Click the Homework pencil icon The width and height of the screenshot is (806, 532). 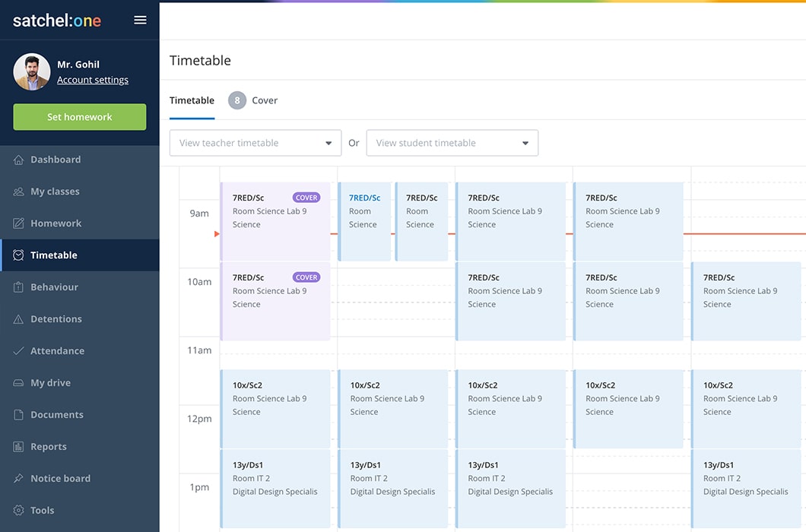(x=19, y=223)
